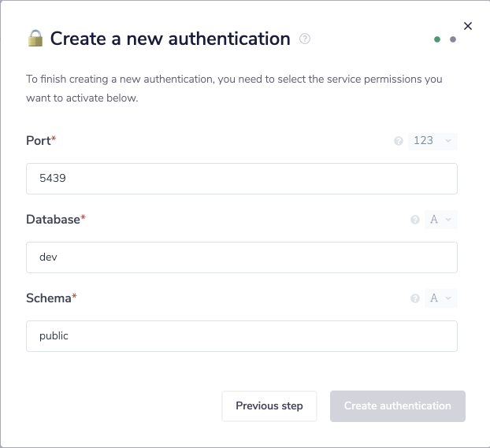Focus the Database input field containing dev
Viewport: 490px width, 448px height.
(x=241, y=257)
